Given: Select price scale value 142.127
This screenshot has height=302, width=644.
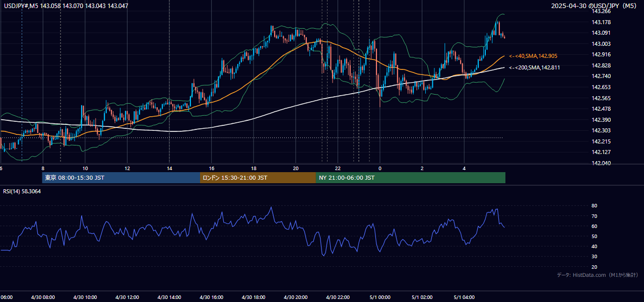Looking at the screenshot, I should [x=602, y=152].
